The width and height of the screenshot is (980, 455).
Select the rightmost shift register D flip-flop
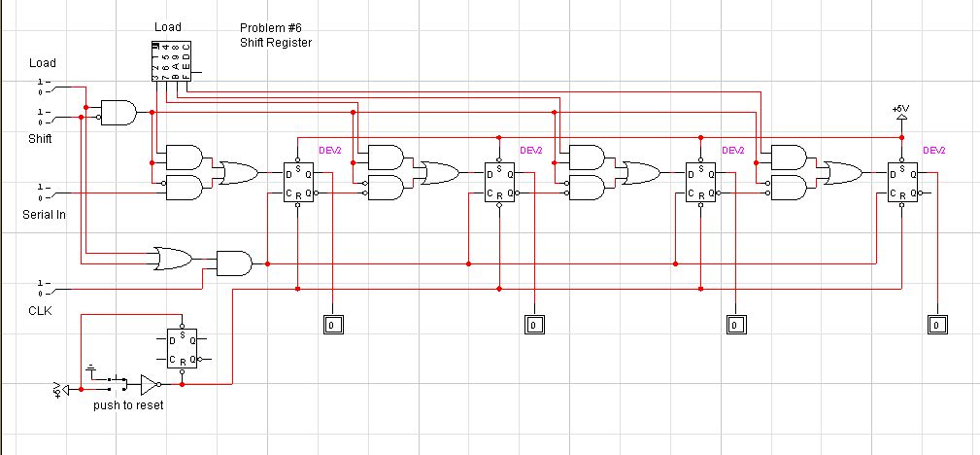click(x=900, y=183)
